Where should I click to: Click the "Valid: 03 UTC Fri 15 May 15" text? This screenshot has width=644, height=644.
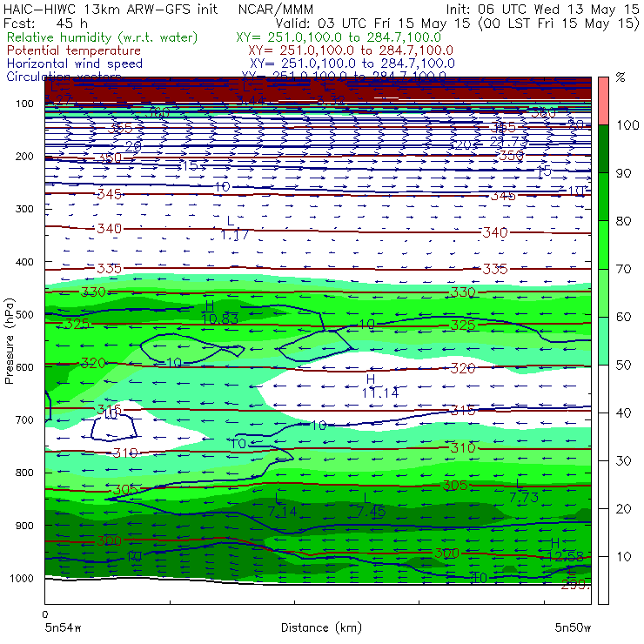[373, 23]
